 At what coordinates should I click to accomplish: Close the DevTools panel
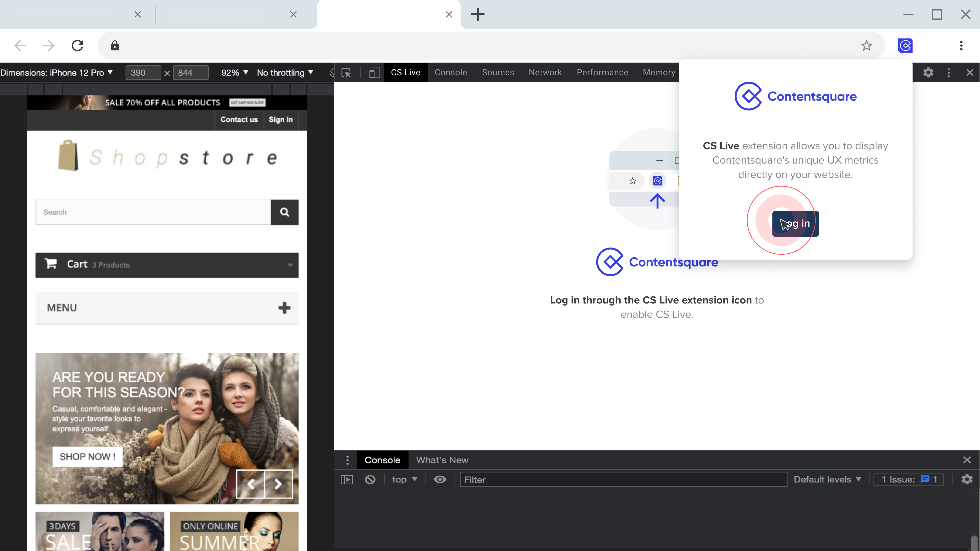point(970,72)
